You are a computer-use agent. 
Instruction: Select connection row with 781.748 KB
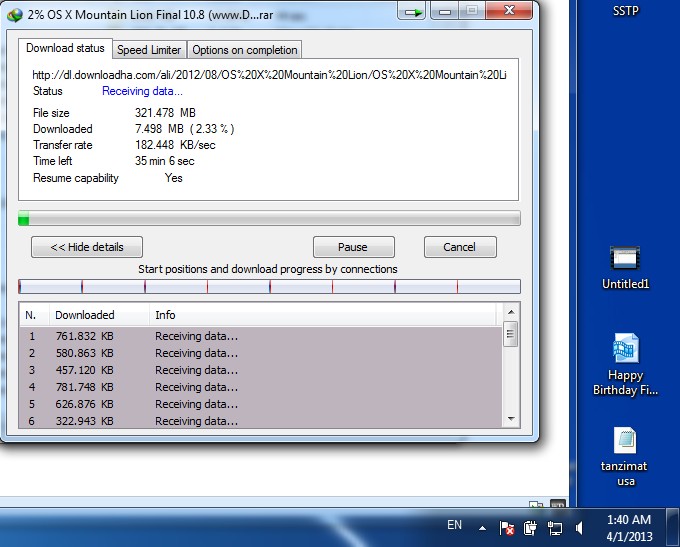coord(260,387)
